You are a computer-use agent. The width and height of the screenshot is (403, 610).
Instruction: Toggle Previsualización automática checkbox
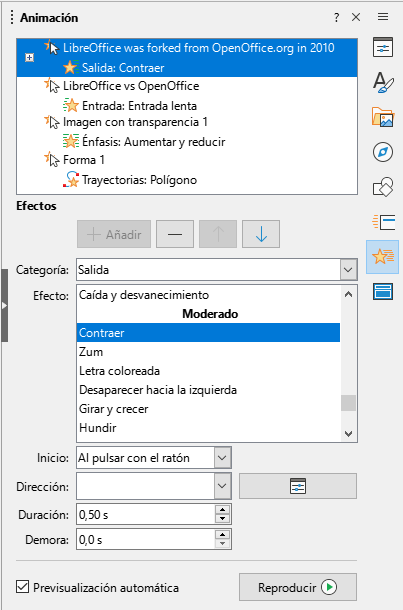tap(23, 587)
